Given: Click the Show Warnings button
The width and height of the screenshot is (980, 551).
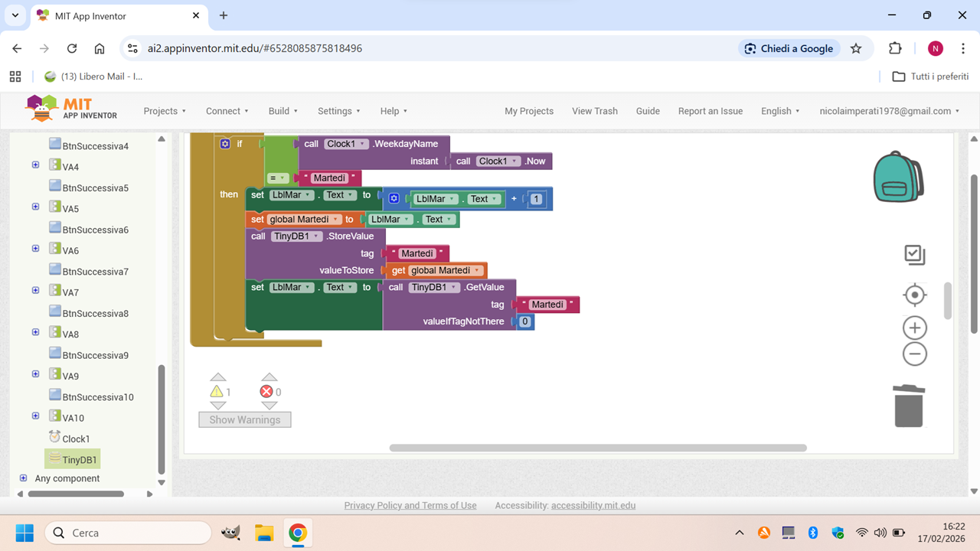Looking at the screenshot, I should click(x=244, y=419).
